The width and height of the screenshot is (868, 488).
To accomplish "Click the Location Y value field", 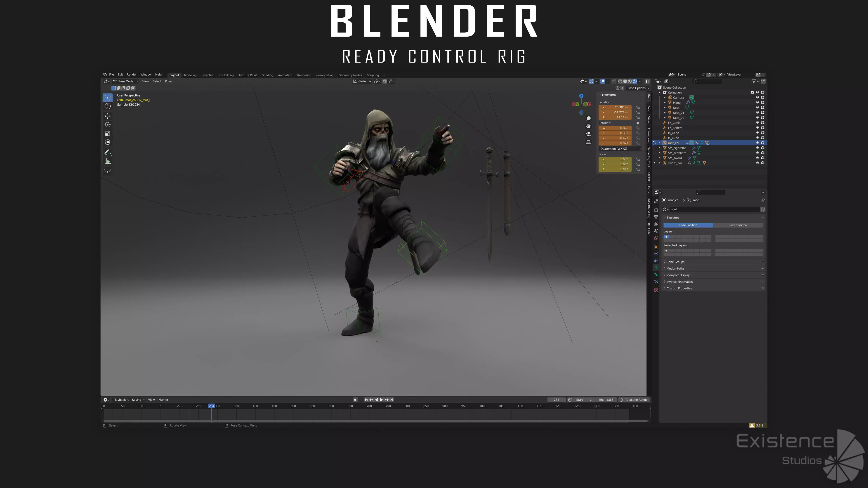I will pos(615,113).
